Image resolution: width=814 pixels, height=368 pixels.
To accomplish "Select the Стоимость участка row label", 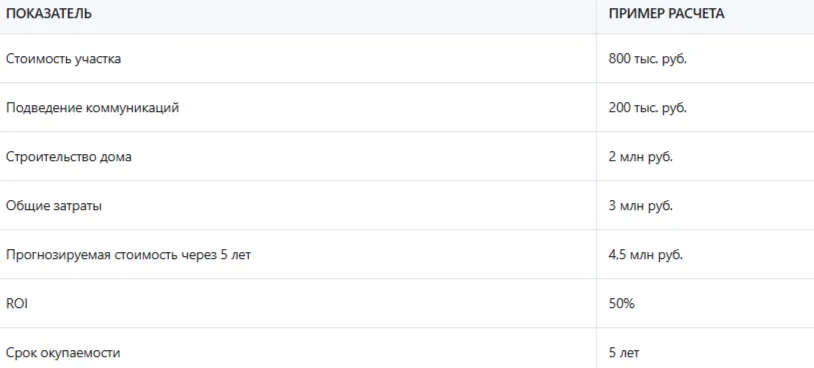I will tap(63, 59).
